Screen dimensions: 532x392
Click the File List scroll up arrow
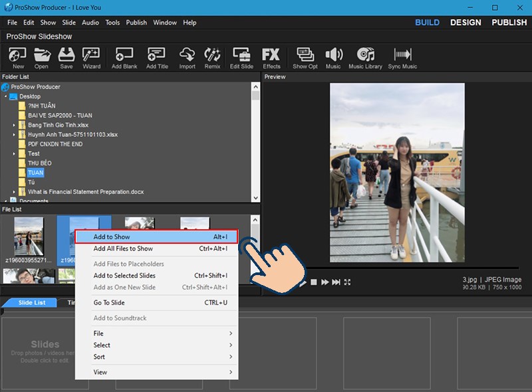pos(255,220)
